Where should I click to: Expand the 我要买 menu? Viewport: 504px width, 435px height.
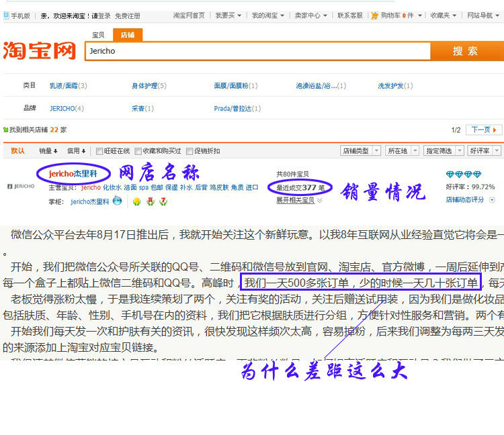click(228, 15)
